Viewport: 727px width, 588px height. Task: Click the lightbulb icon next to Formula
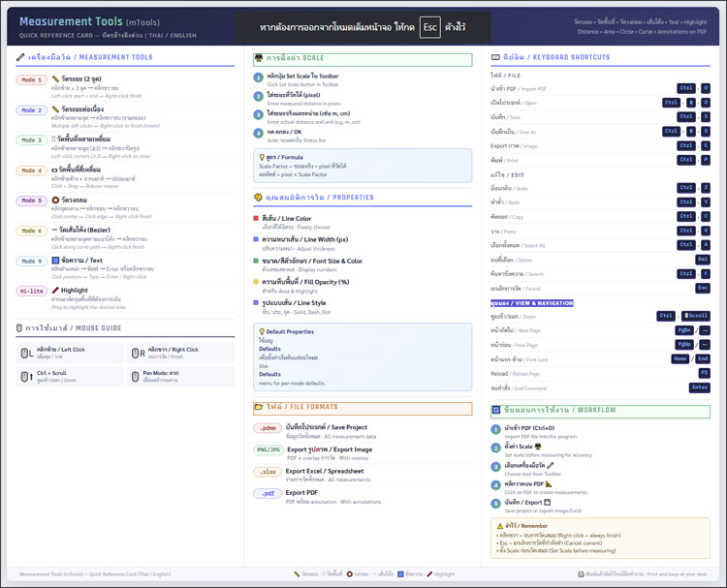click(263, 155)
